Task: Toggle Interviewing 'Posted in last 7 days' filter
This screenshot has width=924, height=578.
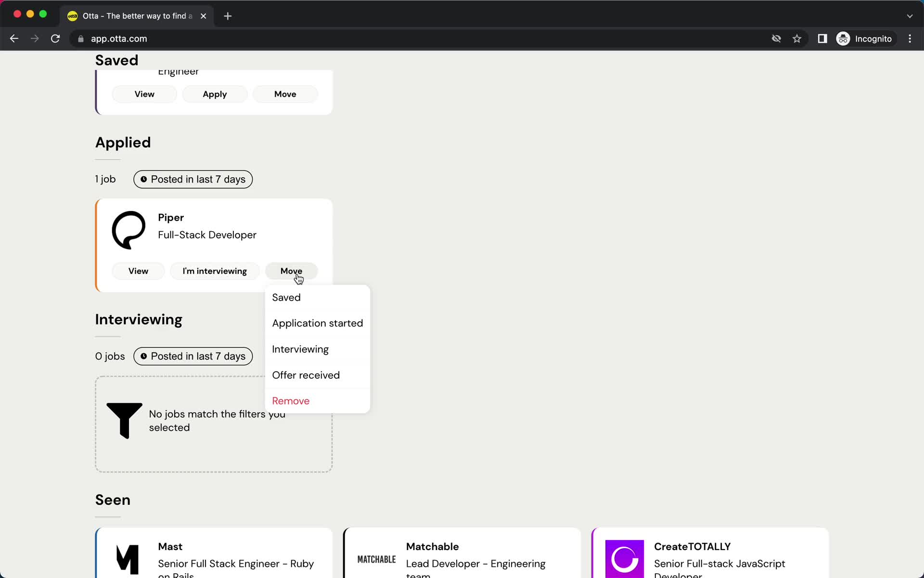Action: point(193,356)
